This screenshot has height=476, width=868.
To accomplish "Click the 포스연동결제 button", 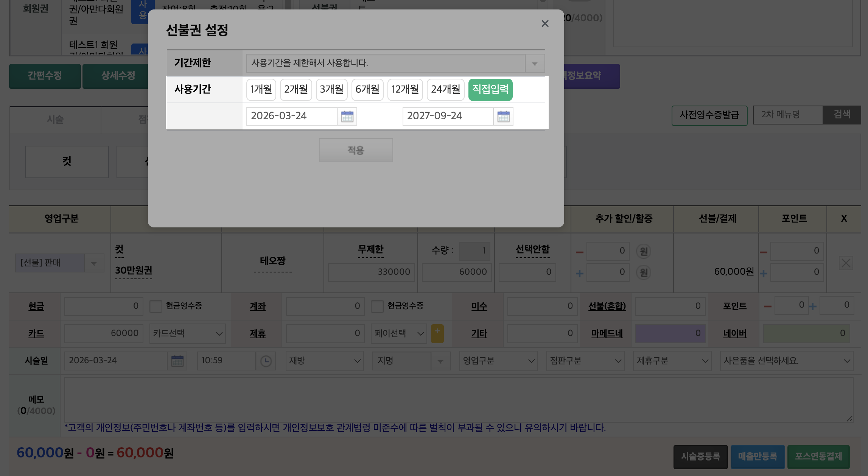I will click(818, 456).
